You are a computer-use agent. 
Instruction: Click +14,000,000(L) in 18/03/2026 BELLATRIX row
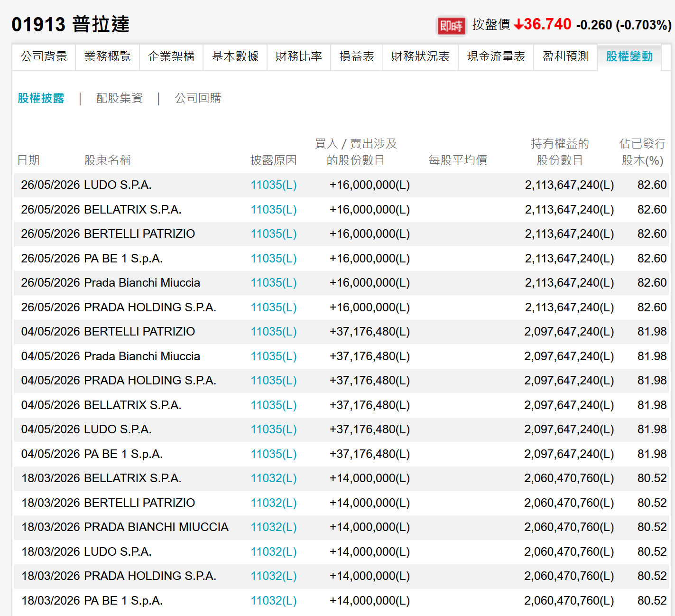(370, 478)
